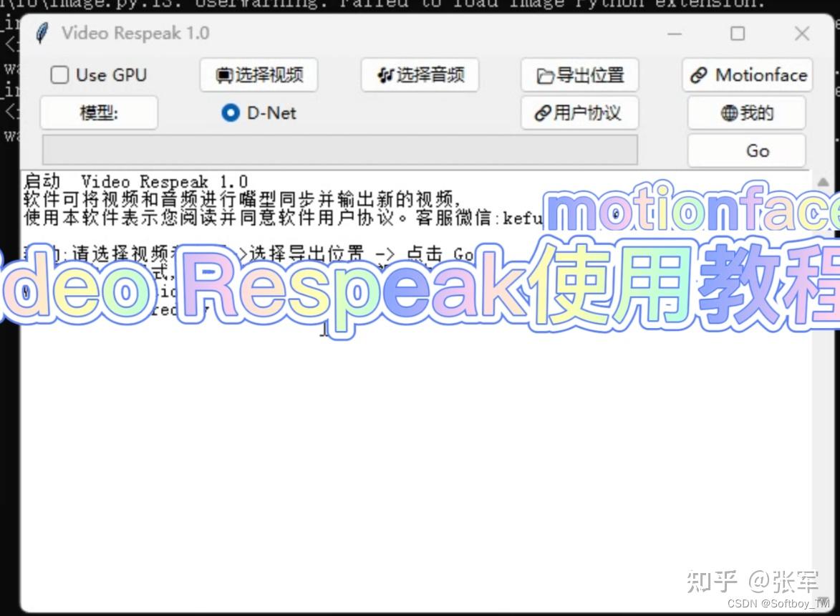
Task: Click the log scrollbar up arrow
Action: (x=823, y=182)
